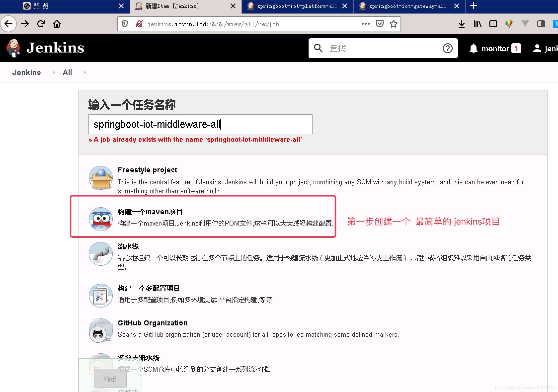Image resolution: width=558 pixels, height=392 pixels.
Task: Choose the GitHub Organization title
Action: 153,323
